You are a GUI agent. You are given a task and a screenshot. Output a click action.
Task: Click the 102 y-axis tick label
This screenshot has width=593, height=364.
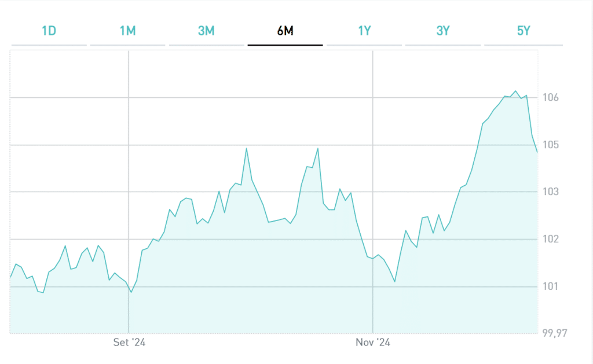point(550,240)
